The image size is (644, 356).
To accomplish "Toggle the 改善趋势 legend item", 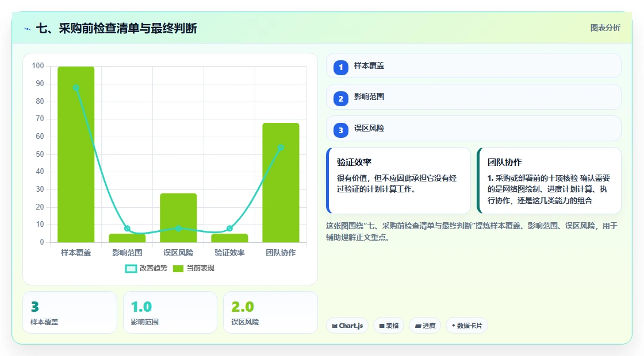I will (x=146, y=268).
